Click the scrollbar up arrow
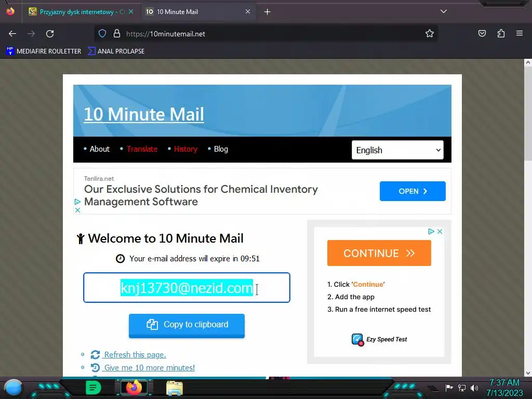Viewport: 532px width, 399px height. point(528,62)
